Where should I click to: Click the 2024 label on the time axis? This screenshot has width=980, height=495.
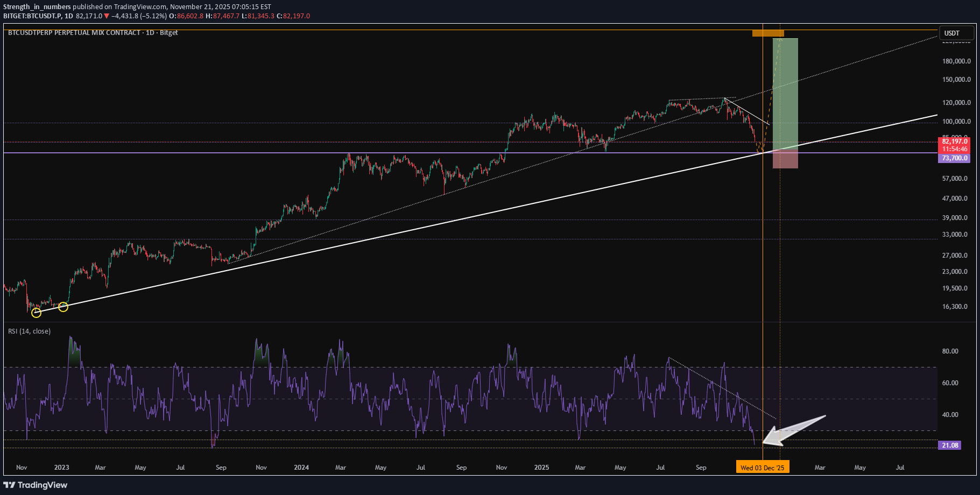click(301, 468)
